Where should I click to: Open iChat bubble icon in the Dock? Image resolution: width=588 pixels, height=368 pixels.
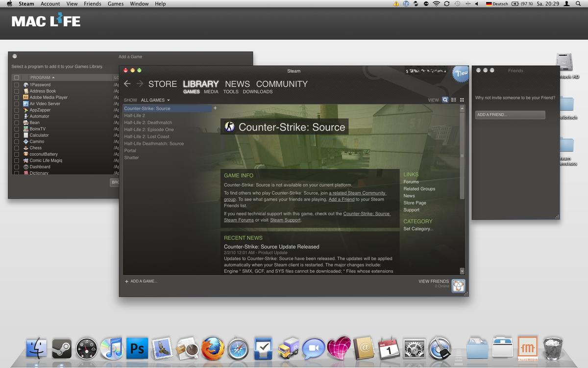(x=314, y=349)
